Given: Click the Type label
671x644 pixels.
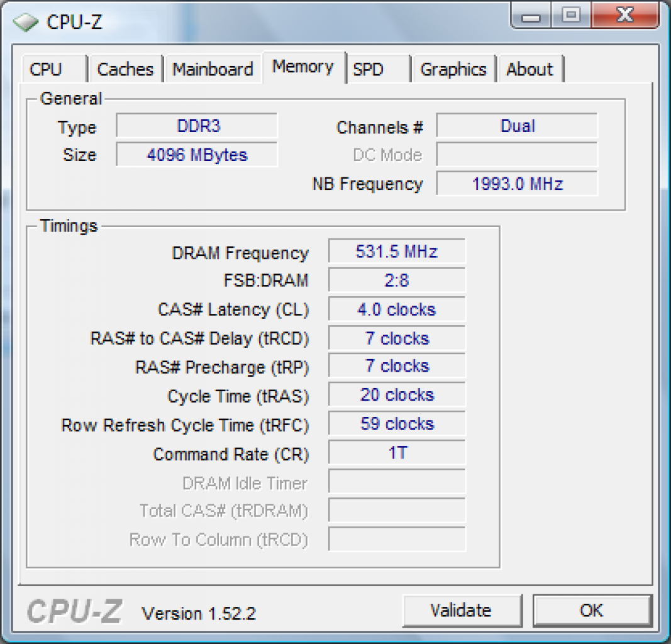Looking at the screenshot, I should click(77, 128).
